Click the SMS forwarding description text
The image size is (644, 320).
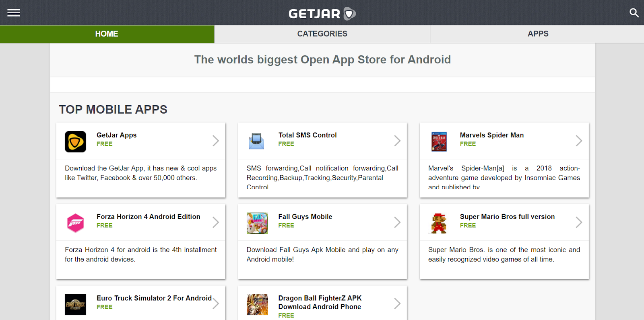coord(322,177)
